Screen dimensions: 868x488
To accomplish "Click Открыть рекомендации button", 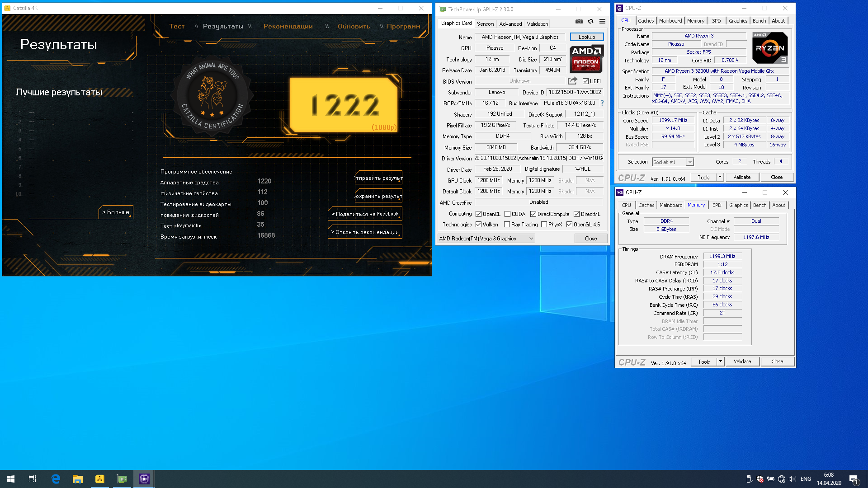I will click(x=365, y=232).
